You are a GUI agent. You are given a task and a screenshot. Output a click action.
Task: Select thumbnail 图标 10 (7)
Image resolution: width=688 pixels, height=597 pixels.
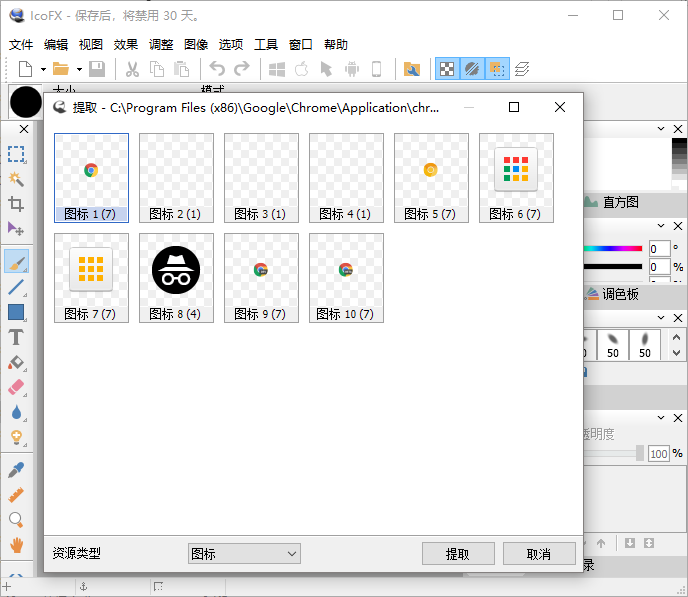346,278
